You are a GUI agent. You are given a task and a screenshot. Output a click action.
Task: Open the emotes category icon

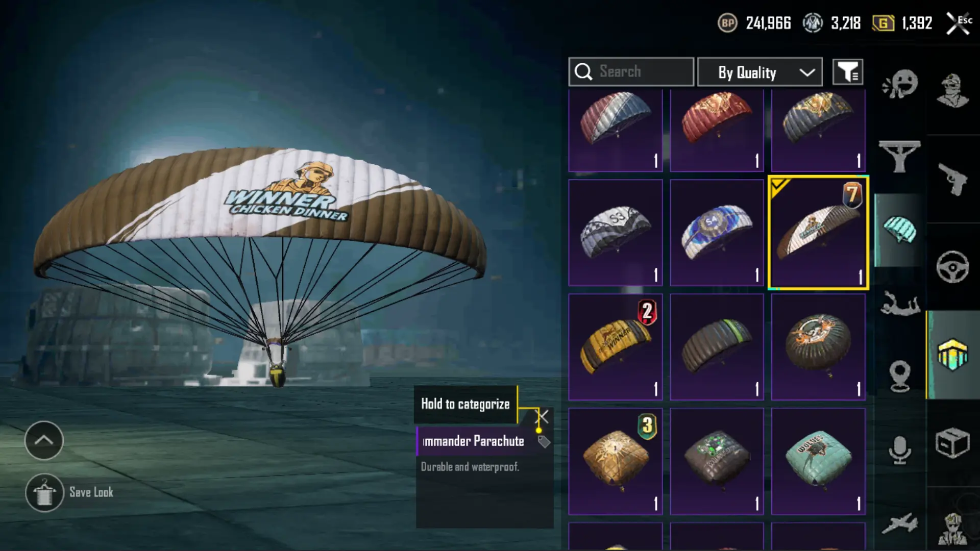tap(900, 84)
